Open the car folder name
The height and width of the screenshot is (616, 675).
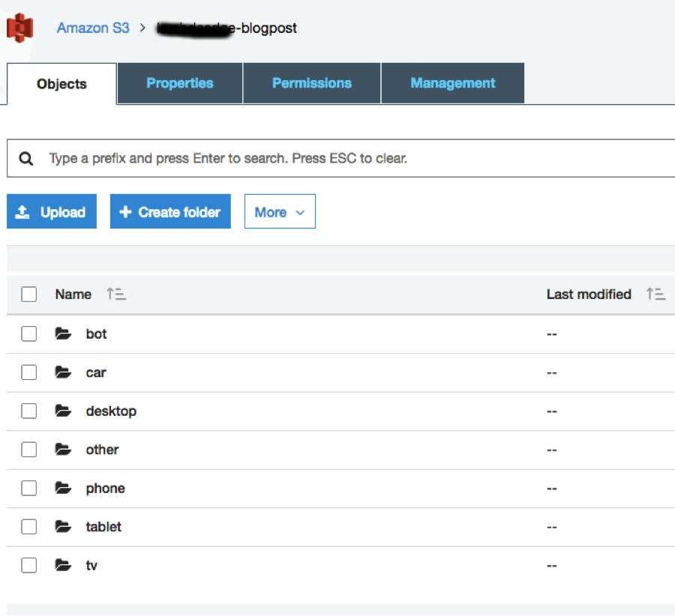point(95,372)
